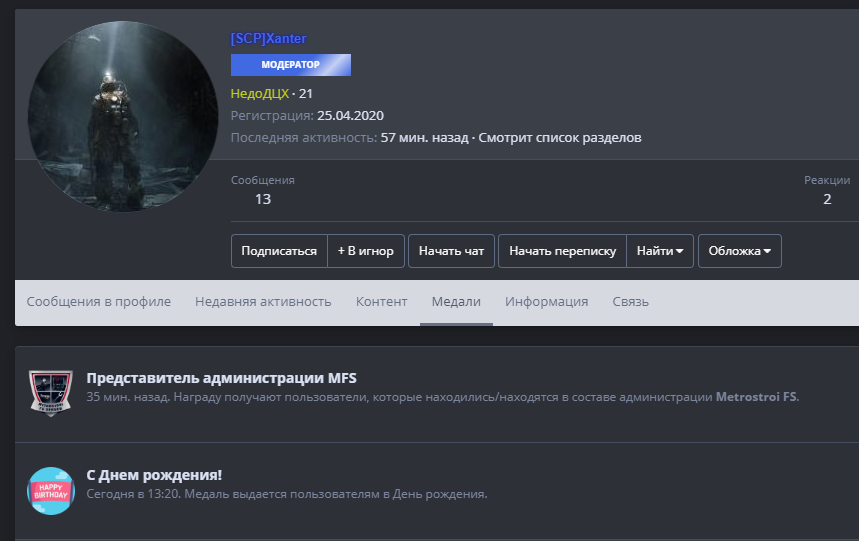The height and width of the screenshot is (541, 859).
Task: Expand the Найти dropdown
Action: [660, 251]
